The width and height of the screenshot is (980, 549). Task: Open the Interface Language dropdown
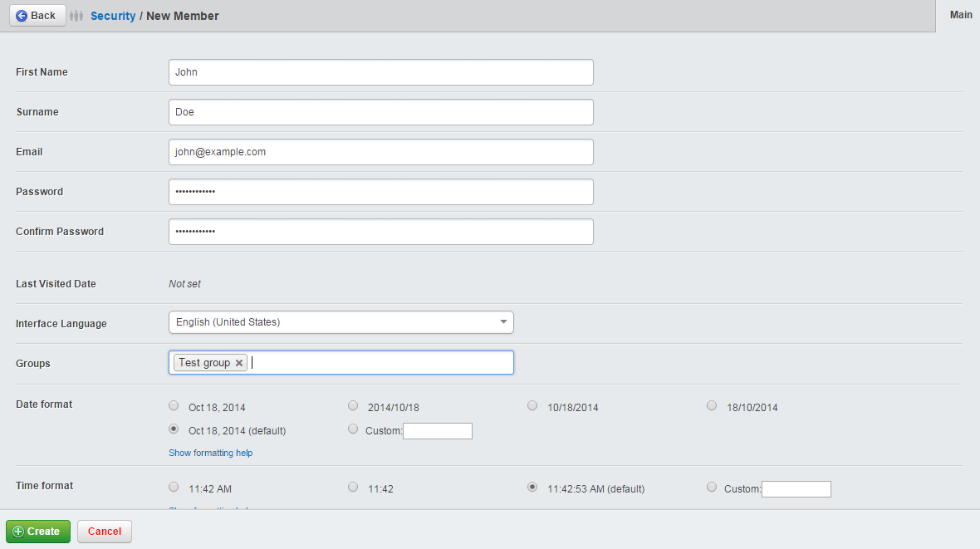(502, 322)
